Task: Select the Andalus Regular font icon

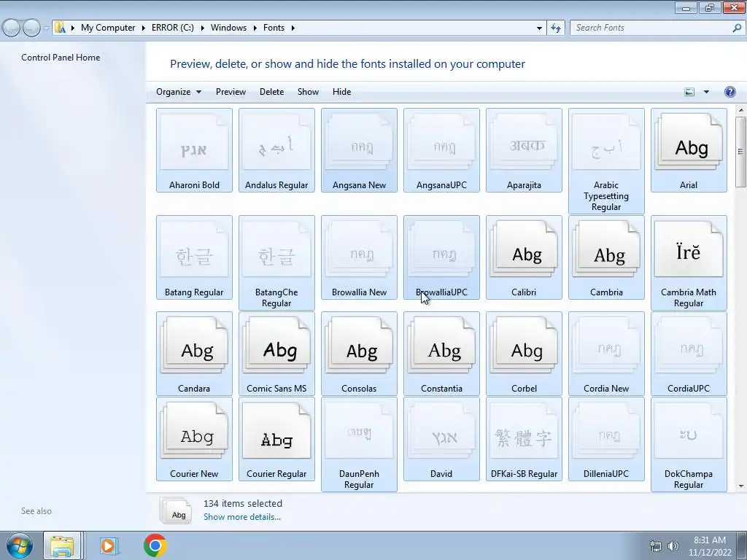Action: pyautogui.click(x=276, y=150)
